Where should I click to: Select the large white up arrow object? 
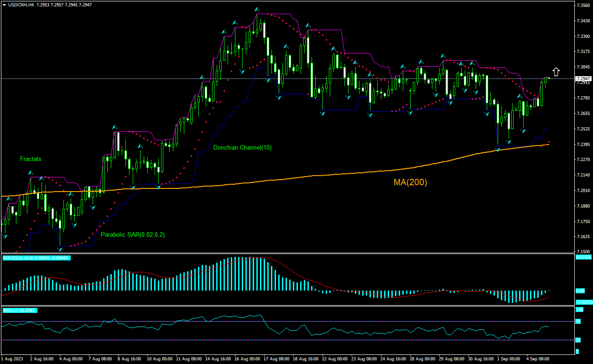click(556, 71)
